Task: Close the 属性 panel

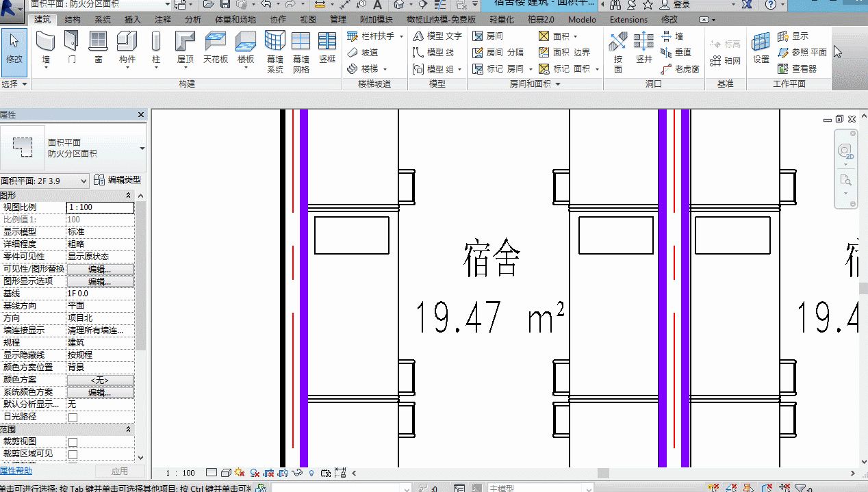Action: (141, 115)
